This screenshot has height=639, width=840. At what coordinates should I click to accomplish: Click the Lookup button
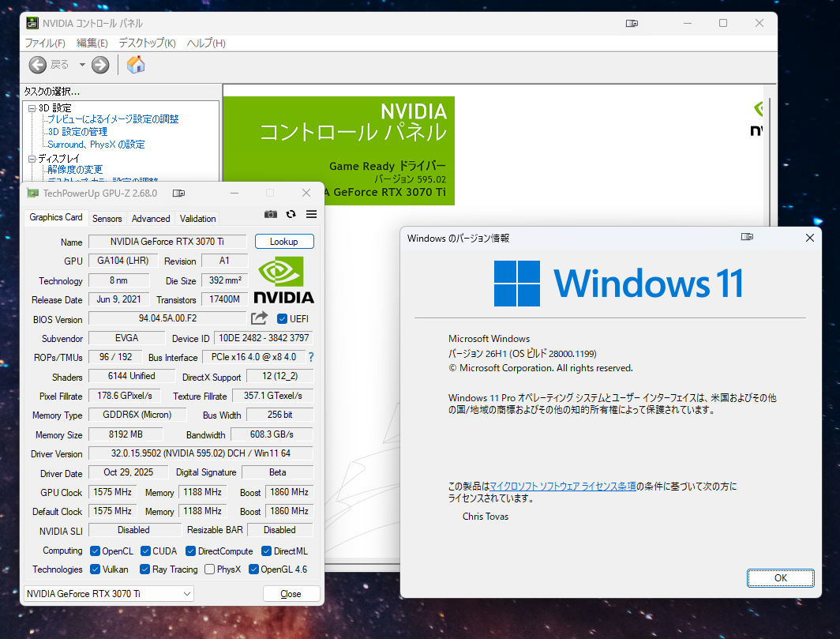tap(284, 242)
